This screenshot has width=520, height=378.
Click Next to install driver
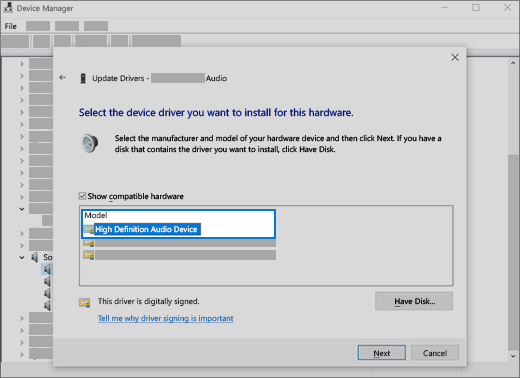pos(382,353)
